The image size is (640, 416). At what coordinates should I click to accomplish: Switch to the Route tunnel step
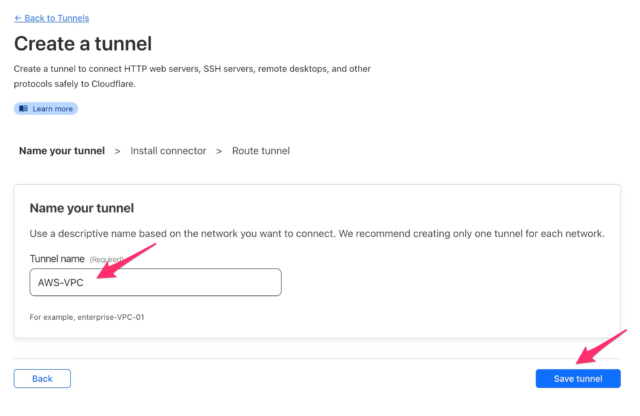click(x=260, y=151)
